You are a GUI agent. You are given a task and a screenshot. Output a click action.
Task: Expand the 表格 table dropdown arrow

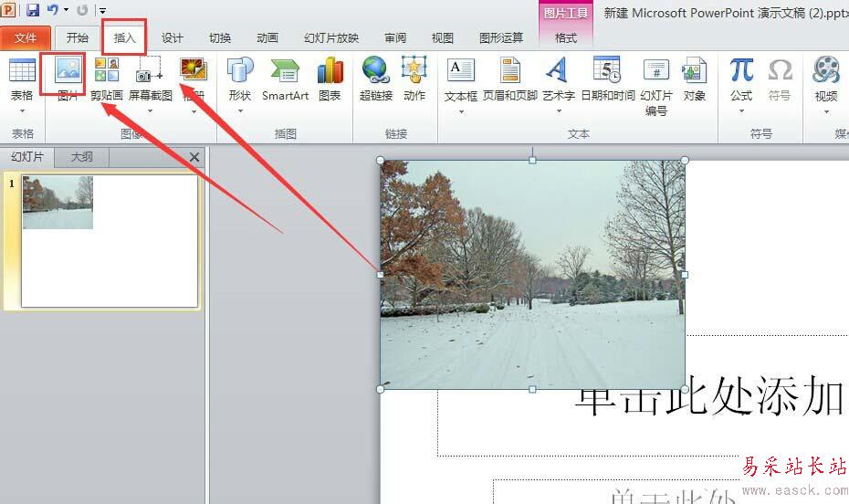(22, 111)
